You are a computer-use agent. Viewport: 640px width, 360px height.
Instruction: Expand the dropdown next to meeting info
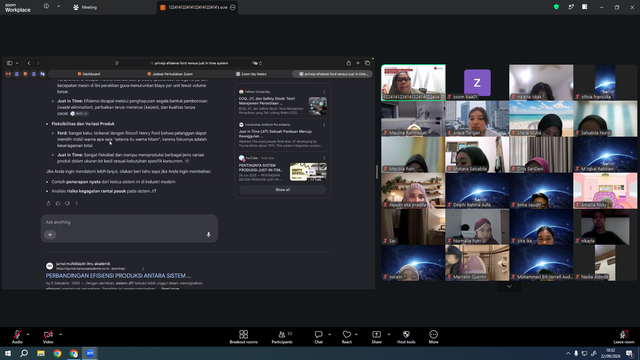[x=58, y=7]
